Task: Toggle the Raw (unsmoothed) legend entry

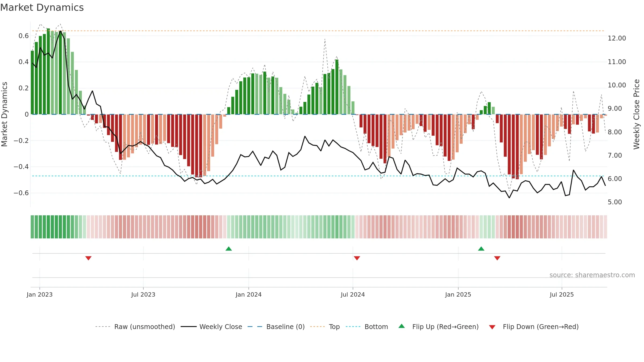Action: click(135, 327)
